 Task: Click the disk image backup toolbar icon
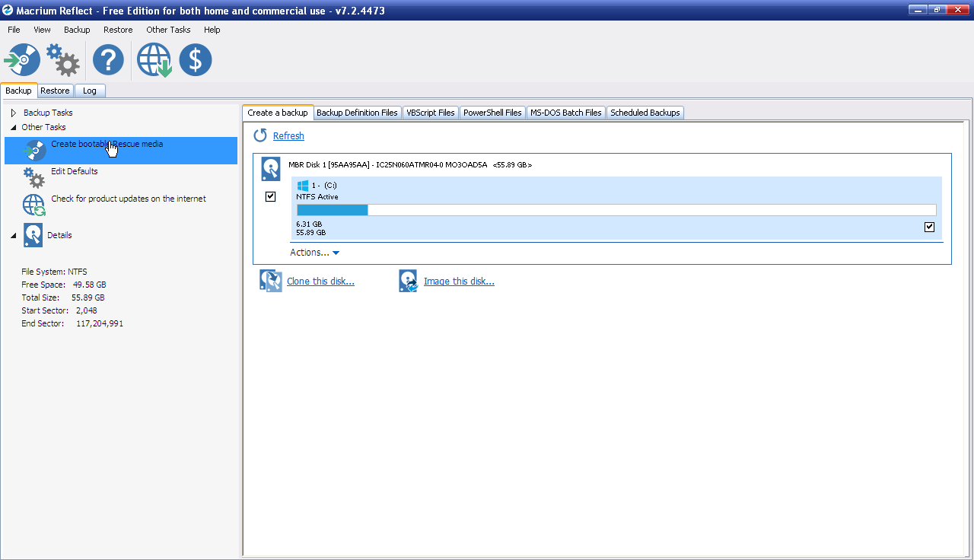[22, 60]
